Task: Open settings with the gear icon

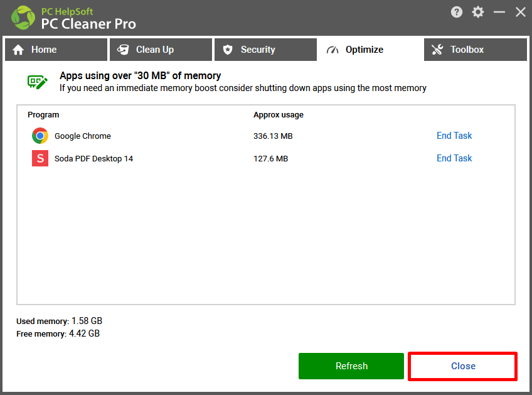Action: click(x=478, y=12)
